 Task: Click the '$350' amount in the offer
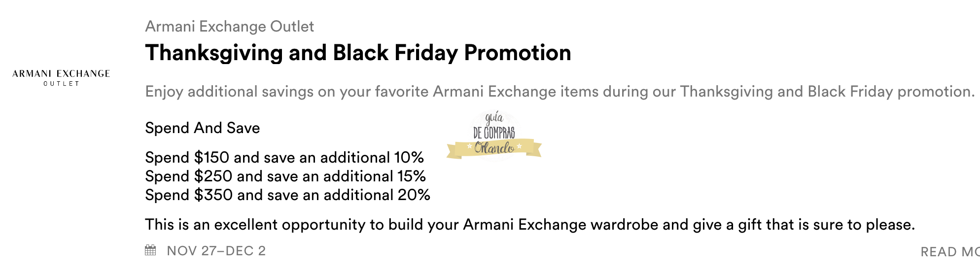point(213,195)
